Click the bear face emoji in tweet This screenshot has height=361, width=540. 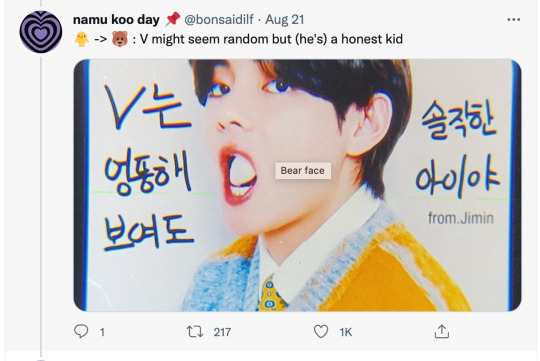[x=120, y=39]
